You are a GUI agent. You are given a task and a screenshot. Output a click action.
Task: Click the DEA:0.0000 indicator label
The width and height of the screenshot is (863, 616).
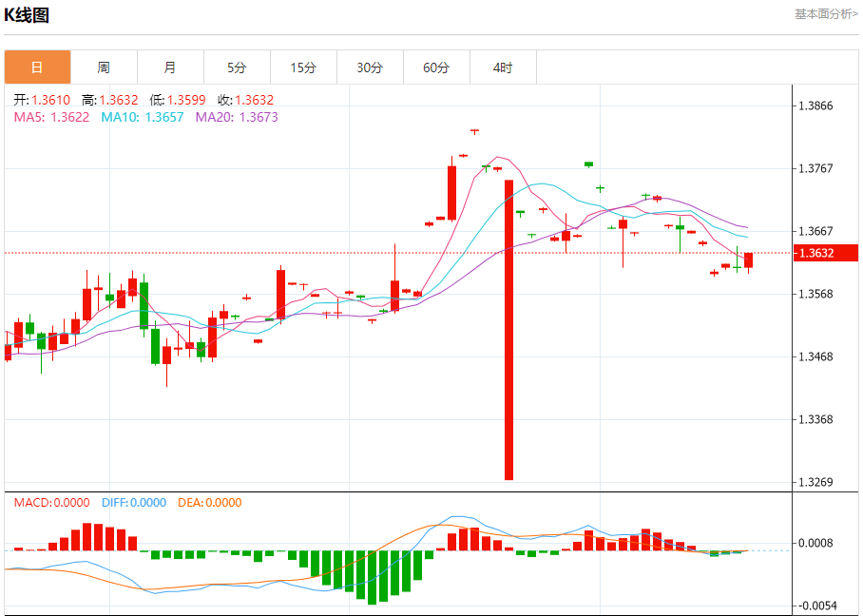pyautogui.click(x=210, y=503)
